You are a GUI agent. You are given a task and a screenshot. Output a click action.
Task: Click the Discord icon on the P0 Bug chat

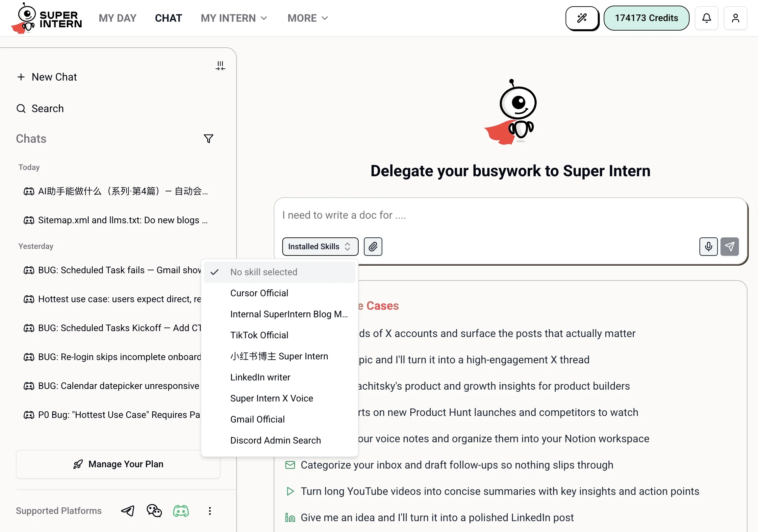(x=29, y=415)
